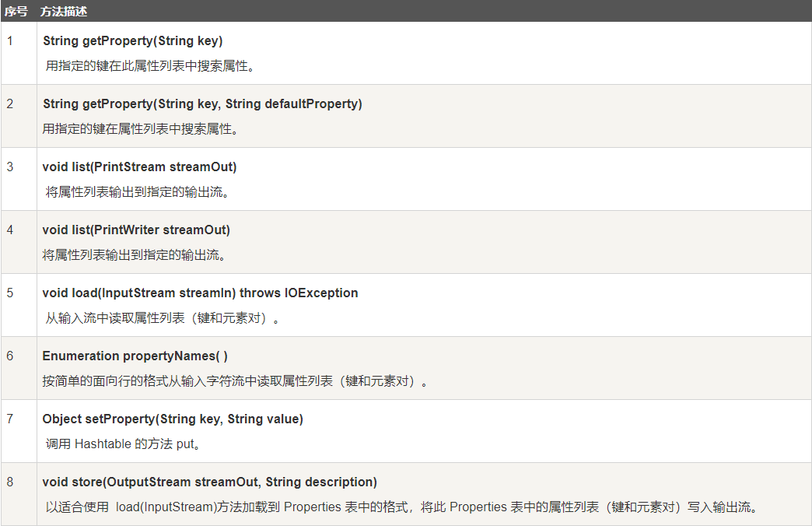812x526 pixels.
Task: Click the 序号 column header
Action: pos(16,12)
